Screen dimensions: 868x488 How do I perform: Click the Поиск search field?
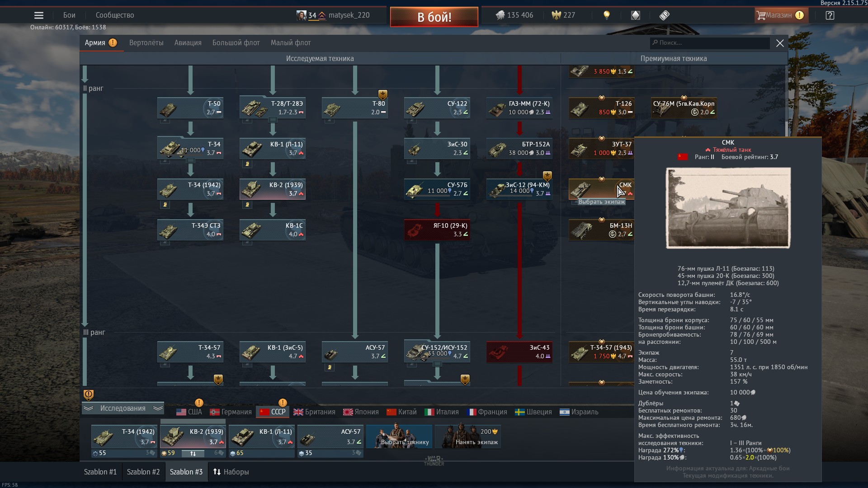coord(710,43)
